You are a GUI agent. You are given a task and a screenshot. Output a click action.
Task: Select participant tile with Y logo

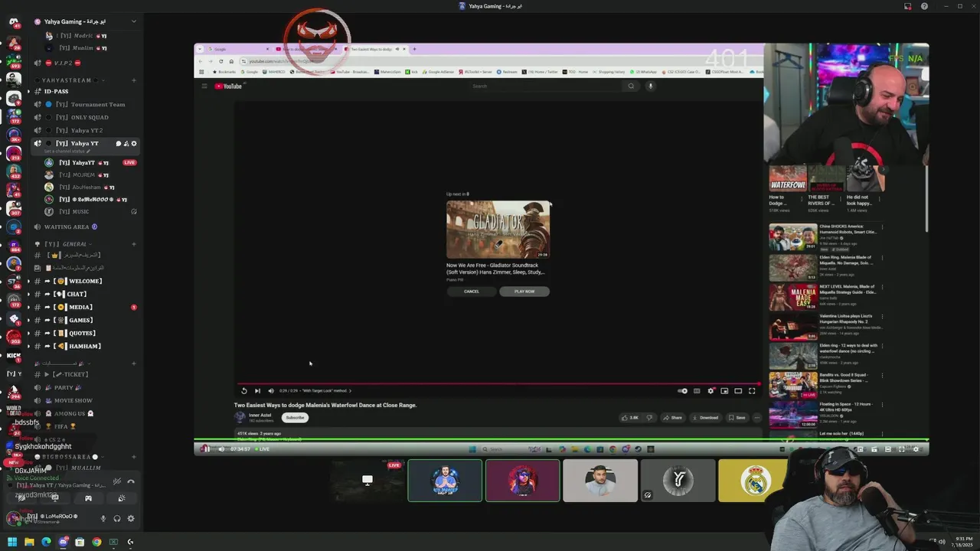tap(678, 481)
